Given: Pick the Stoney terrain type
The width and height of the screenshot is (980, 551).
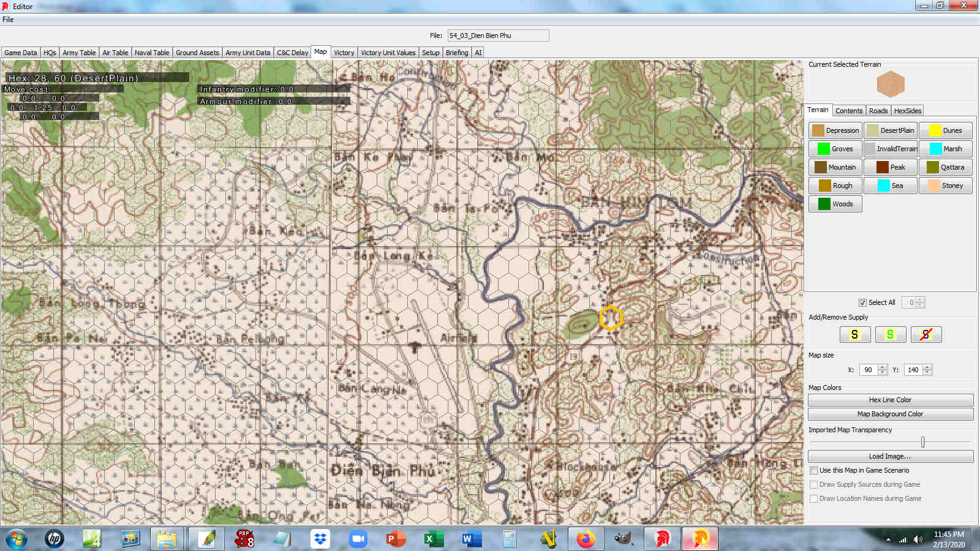Looking at the screenshot, I should 946,186.
